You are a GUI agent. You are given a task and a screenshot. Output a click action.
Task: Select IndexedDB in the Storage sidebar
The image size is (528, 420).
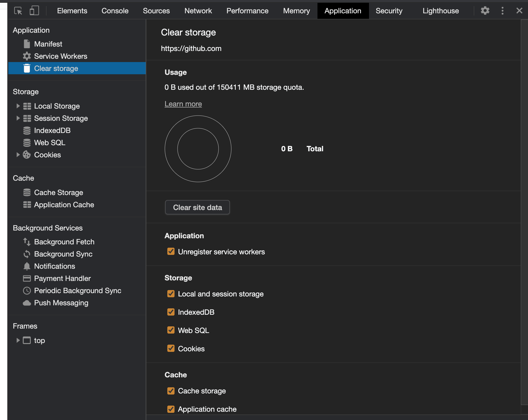77,130
